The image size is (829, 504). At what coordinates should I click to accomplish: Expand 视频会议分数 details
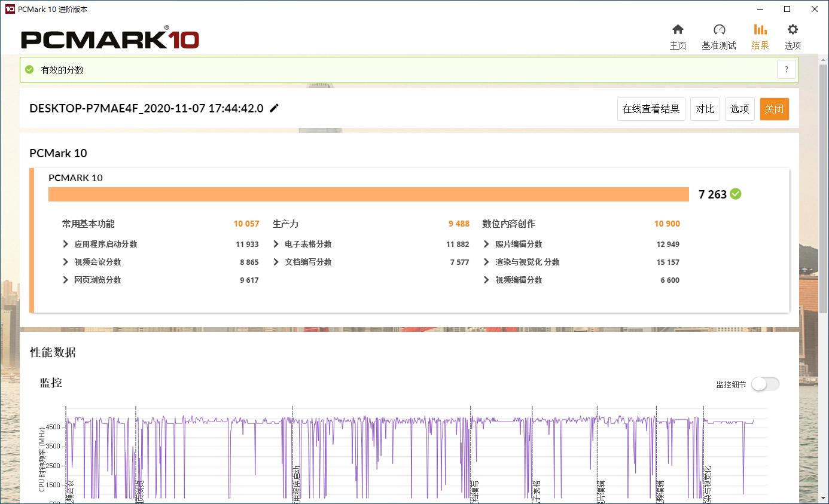66,262
